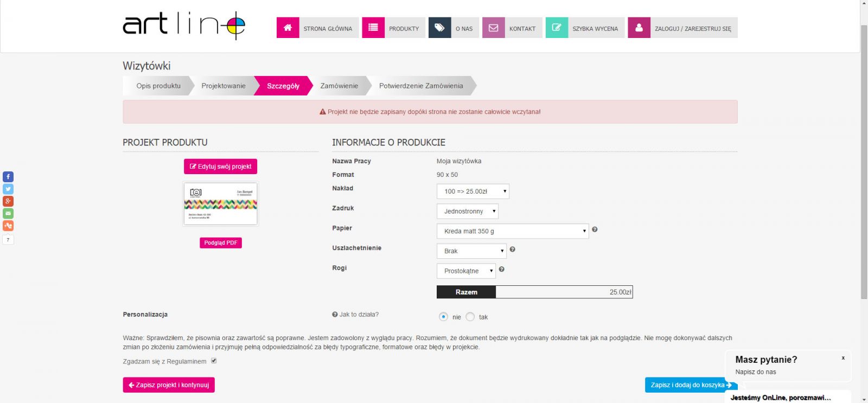
Task: Expand the Papier type dropdown
Action: click(512, 231)
